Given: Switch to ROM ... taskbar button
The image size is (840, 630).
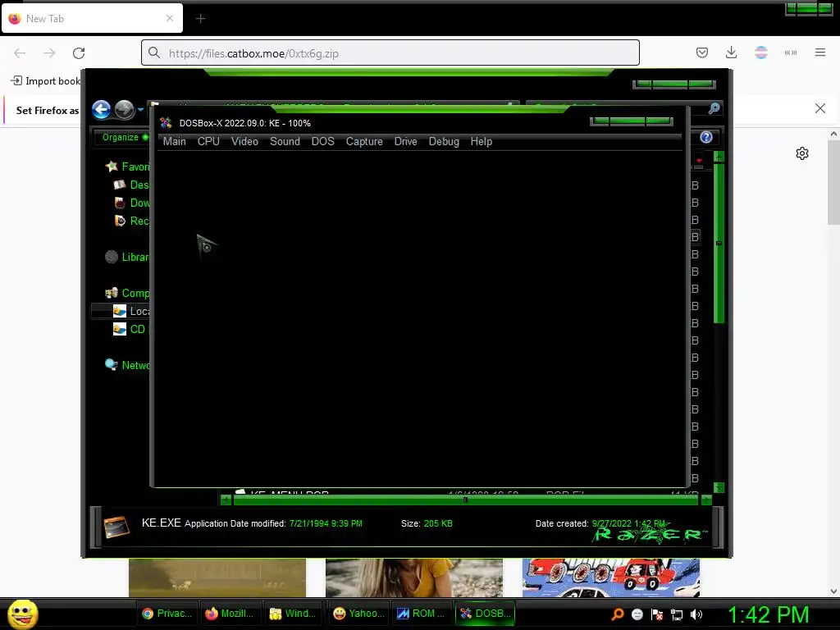Looking at the screenshot, I should click(422, 614).
